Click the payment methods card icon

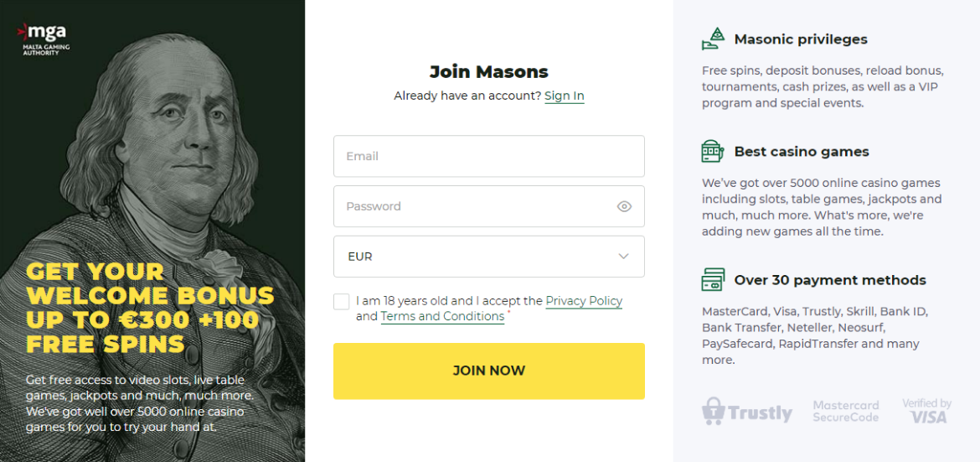pyautogui.click(x=713, y=280)
